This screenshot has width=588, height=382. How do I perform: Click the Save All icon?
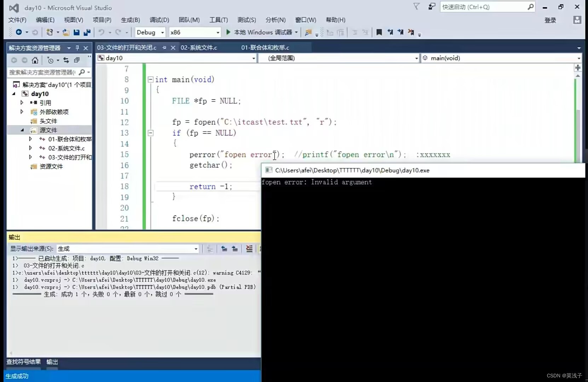click(87, 32)
